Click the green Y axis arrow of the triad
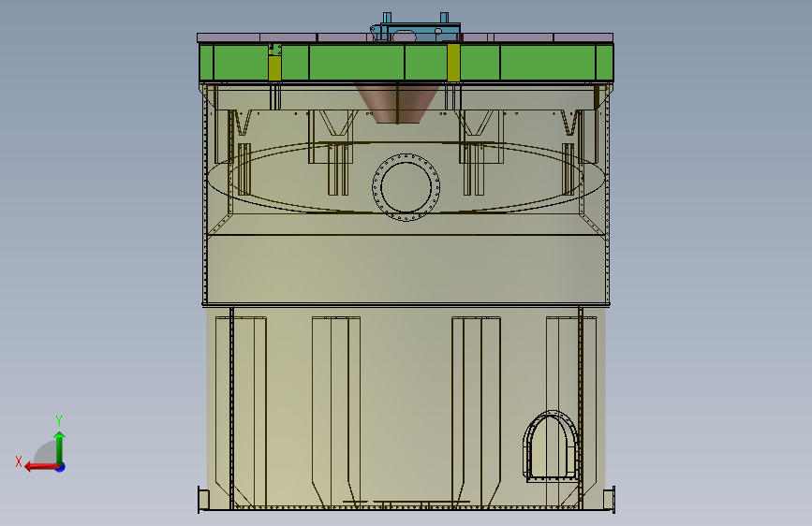This screenshot has height=526, width=812. point(60,448)
